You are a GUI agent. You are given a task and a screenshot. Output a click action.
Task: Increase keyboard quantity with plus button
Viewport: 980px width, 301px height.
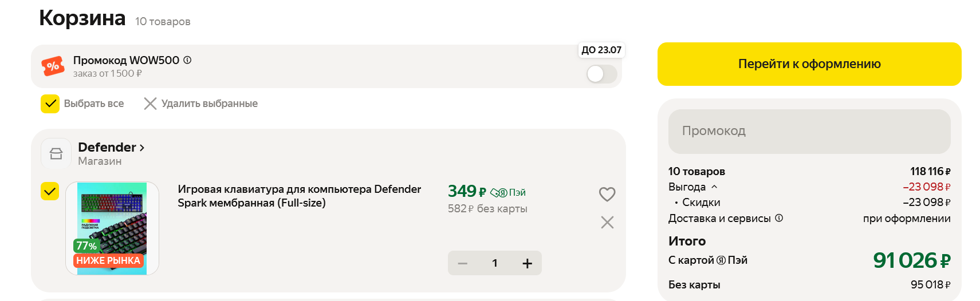click(x=527, y=263)
